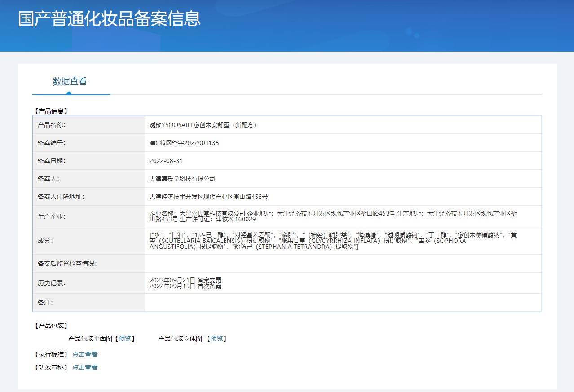The height and width of the screenshot is (392, 574).
Task: Select the record 2022年09月15日 首次备案
Action: tap(185, 286)
